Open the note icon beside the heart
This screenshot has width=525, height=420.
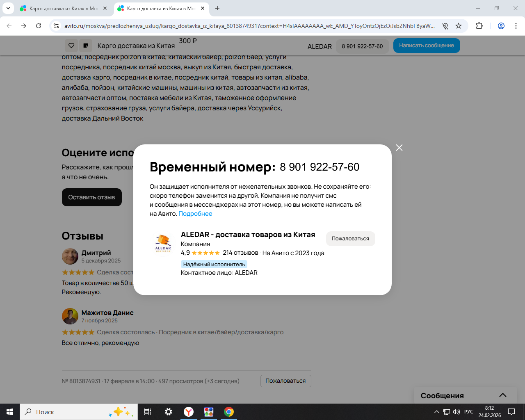pyautogui.click(x=85, y=46)
